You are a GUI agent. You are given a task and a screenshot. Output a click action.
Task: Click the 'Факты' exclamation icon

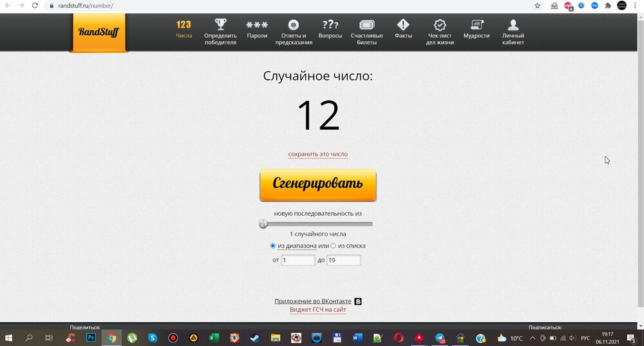point(403,25)
